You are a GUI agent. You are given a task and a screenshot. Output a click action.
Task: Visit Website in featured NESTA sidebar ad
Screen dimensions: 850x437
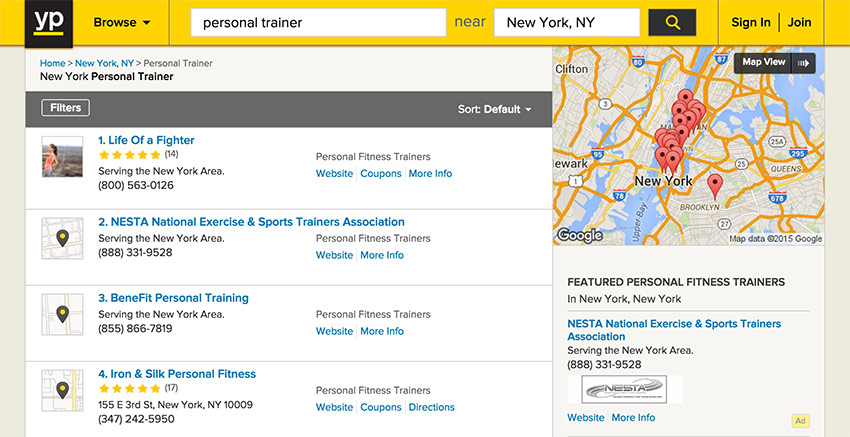586,417
